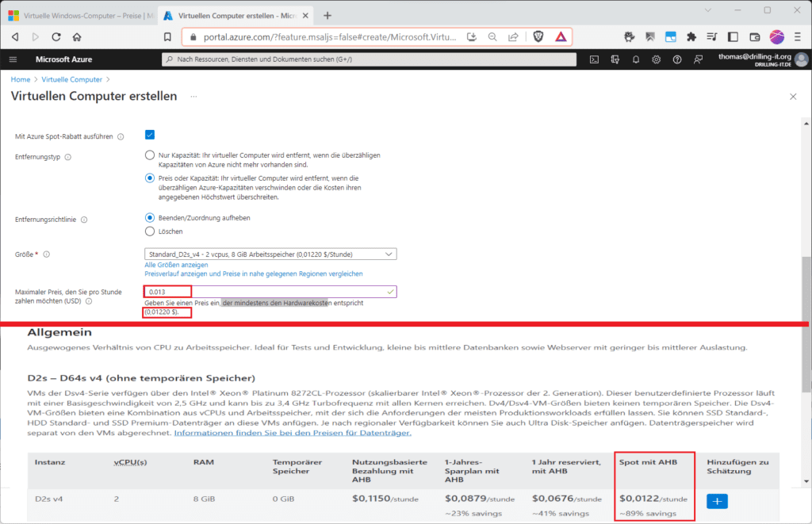The width and height of the screenshot is (812, 524).
Task: Open the media playlist queue toolbar icon
Action: coord(712,36)
